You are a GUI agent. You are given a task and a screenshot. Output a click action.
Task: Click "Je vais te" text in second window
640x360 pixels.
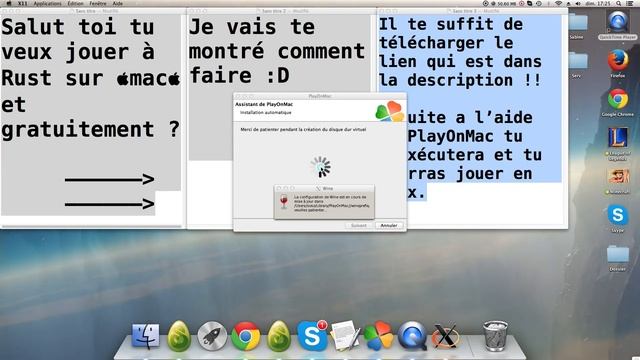[x=252, y=27]
